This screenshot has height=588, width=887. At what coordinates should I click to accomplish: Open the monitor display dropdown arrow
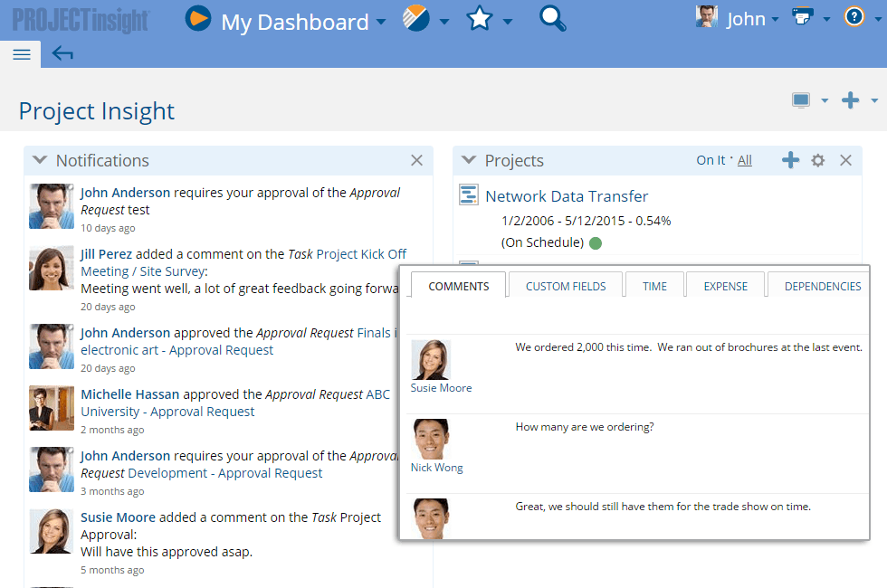pos(825,100)
